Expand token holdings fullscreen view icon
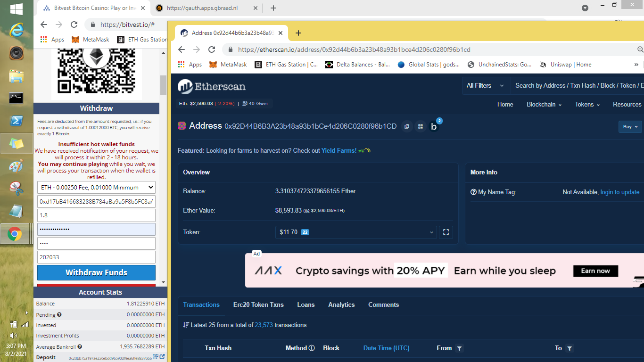Image resolution: width=644 pixels, height=362 pixels. pyautogui.click(x=446, y=232)
